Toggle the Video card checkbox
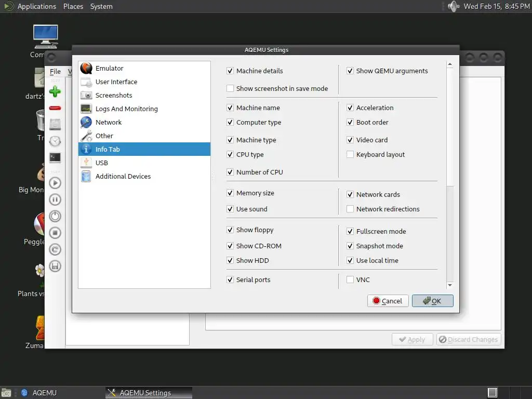The width and height of the screenshot is (532, 399). click(x=350, y=140)
